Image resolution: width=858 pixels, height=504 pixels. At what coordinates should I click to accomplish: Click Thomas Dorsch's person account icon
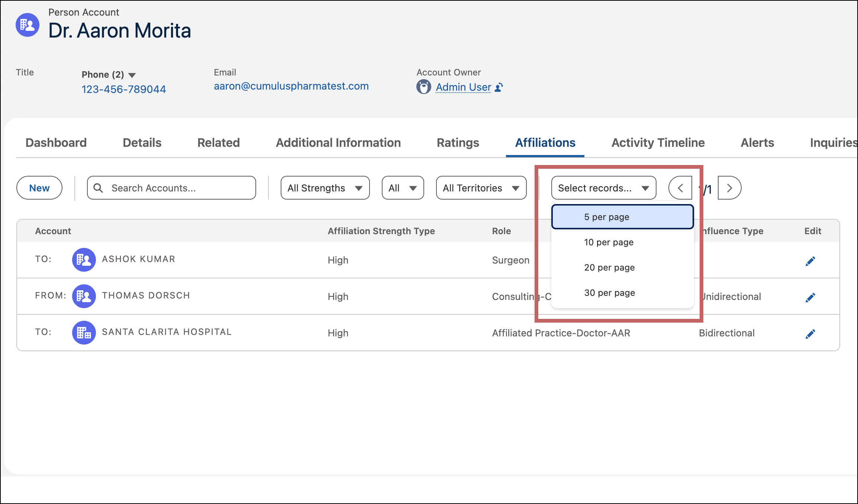tap(84, 296)
